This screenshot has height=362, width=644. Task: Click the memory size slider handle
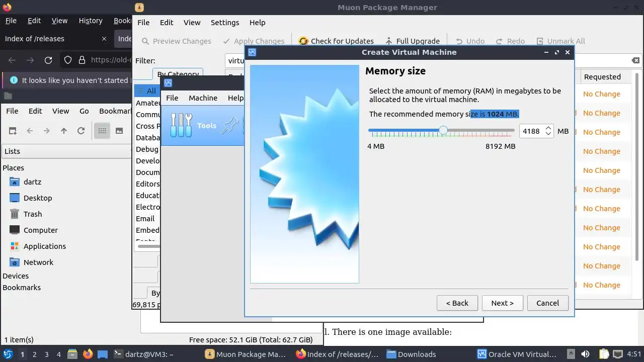443,131
